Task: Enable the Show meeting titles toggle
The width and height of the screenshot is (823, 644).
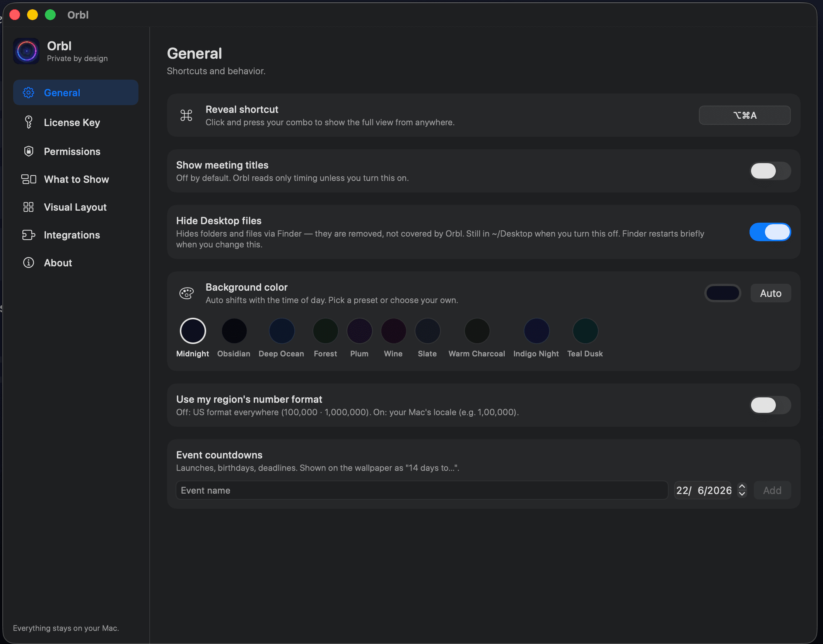Action: coord(770,171)
